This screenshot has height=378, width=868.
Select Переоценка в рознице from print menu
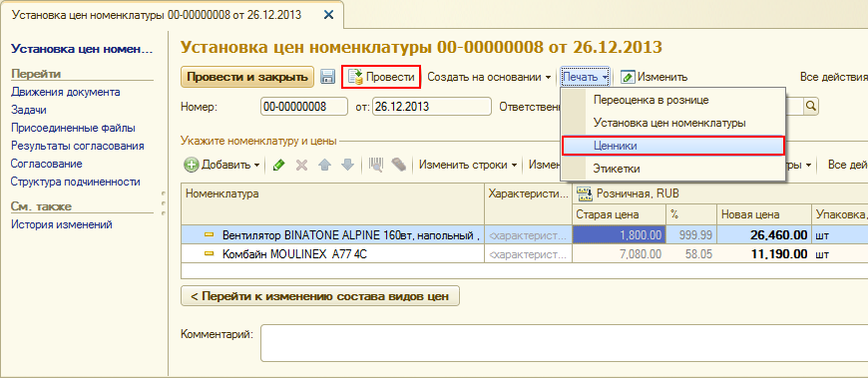(673, 100)
